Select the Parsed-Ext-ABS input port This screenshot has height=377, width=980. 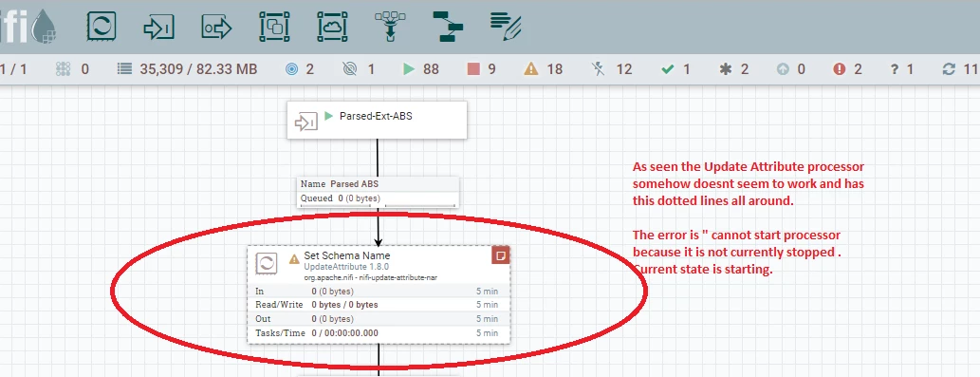pyautogui.click(x=377, y=120)
